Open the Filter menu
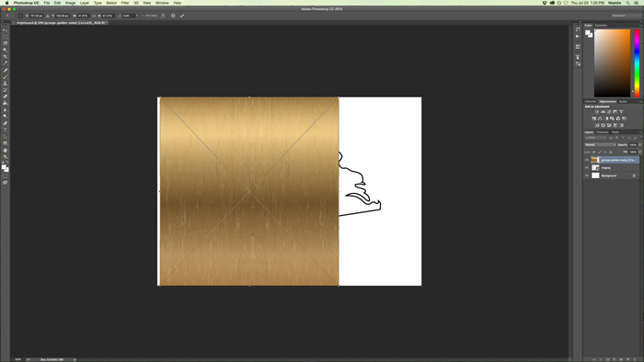 tap(125, 3)
